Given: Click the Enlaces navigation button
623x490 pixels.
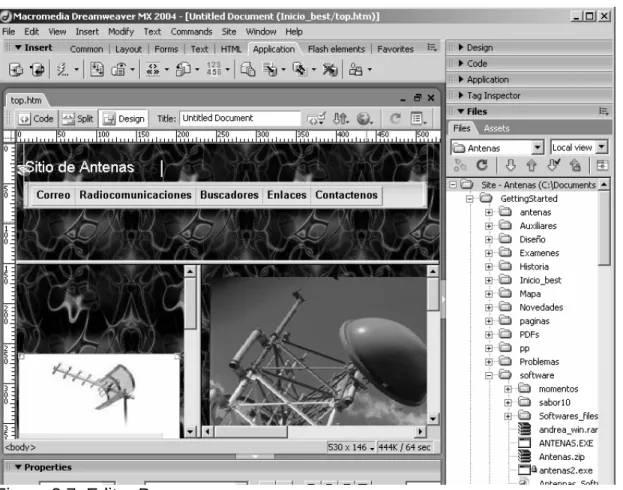Looking at the screenshot, I should 286,195.
